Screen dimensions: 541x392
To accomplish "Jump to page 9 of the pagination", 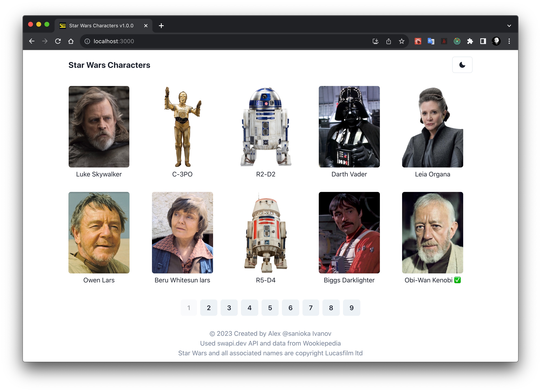I will (x=351, y=308).
